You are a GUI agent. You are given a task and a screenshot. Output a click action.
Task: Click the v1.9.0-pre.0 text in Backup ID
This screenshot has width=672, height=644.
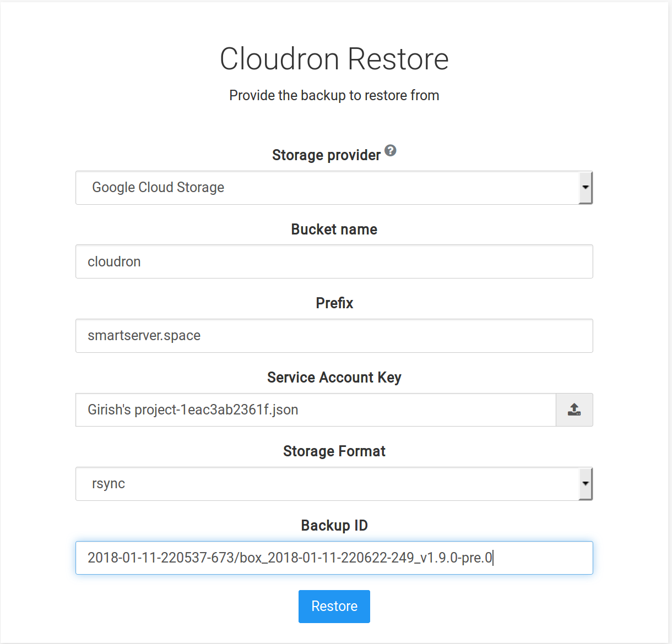click(x=456, y=558)
